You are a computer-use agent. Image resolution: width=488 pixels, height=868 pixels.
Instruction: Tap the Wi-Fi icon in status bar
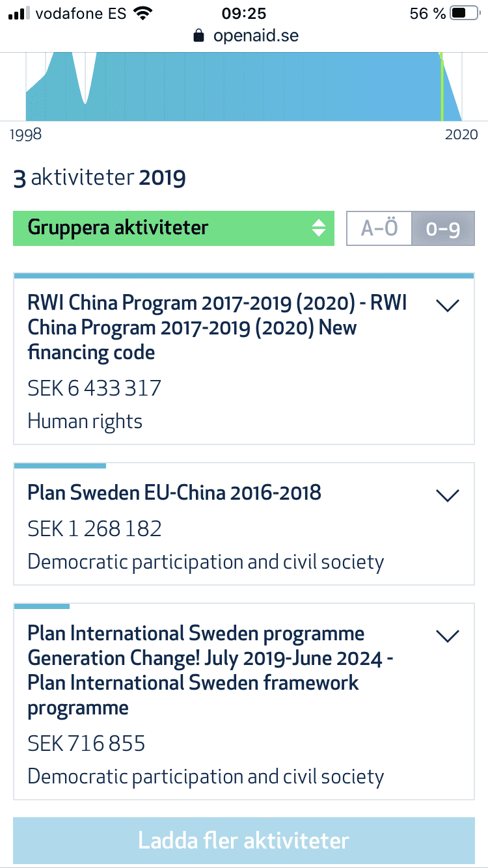coord(142,13)
